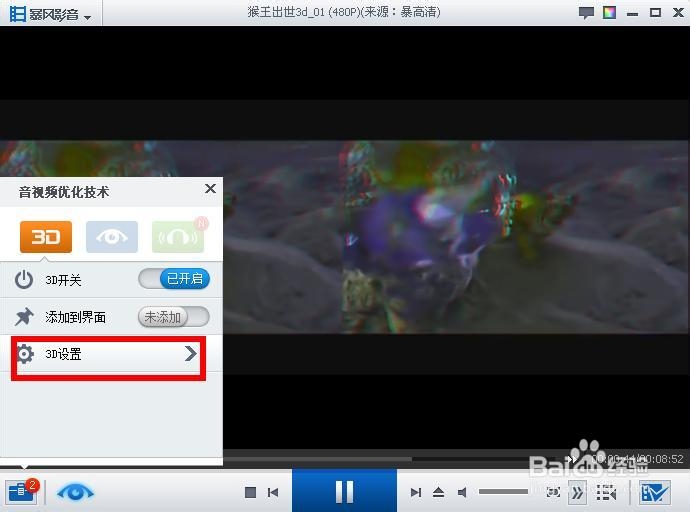Pause the video with the big blue button
Screen dimensions: 690x512
(345, 491)
